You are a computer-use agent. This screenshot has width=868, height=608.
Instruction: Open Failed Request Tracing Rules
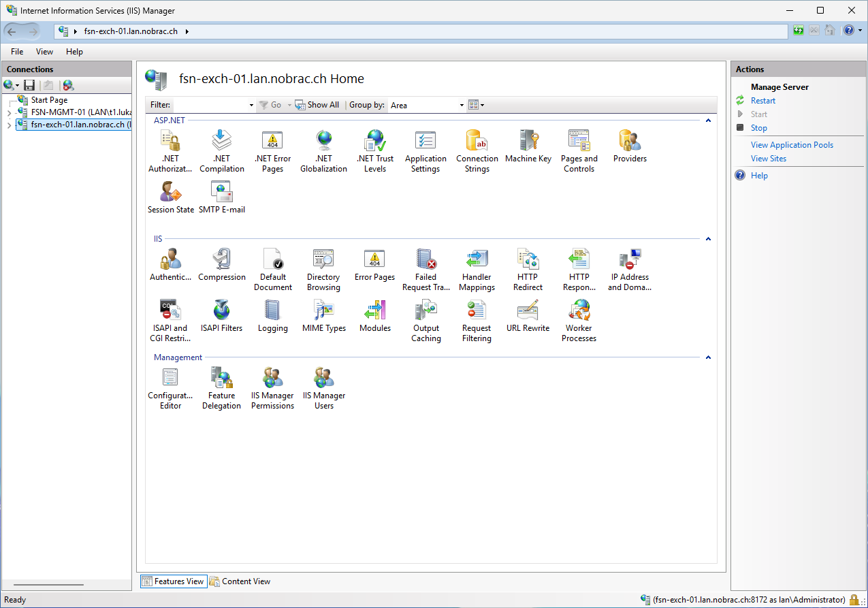click(x=425, y=270)
